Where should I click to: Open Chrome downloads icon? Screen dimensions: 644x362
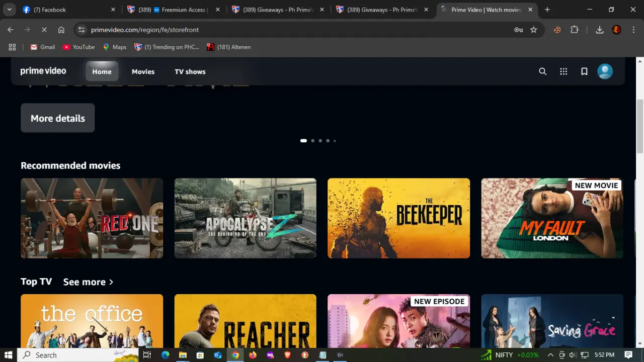tap(599, 30)
